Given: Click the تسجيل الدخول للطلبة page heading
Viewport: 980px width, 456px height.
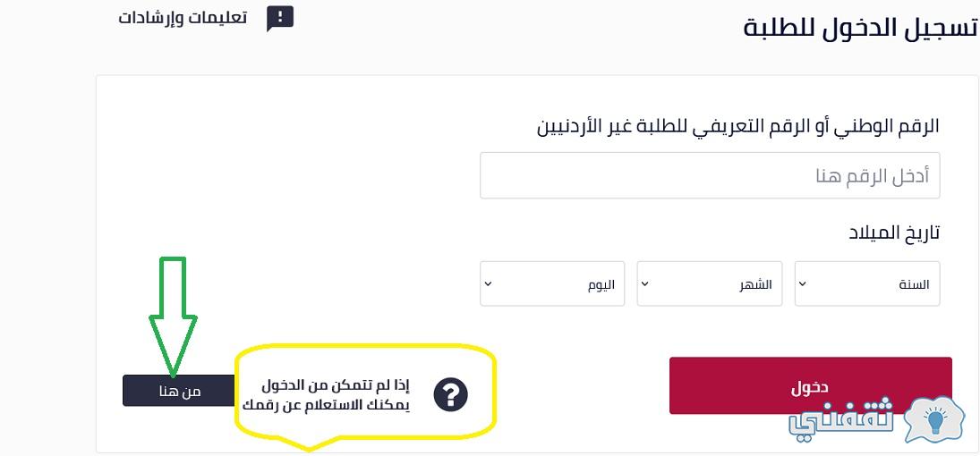Looking at the screenshot, I should tap(859, 28).
